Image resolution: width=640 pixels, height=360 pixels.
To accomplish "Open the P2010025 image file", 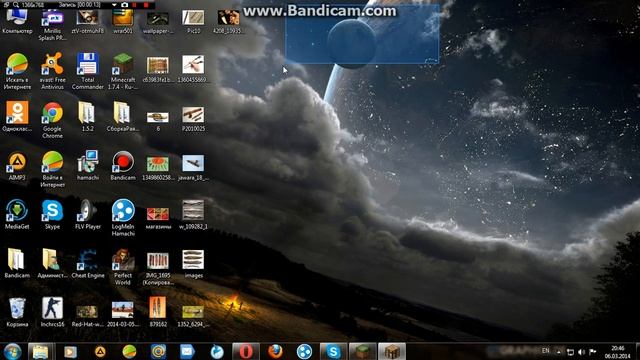I will pyautogui.click(x=193, y=118).
